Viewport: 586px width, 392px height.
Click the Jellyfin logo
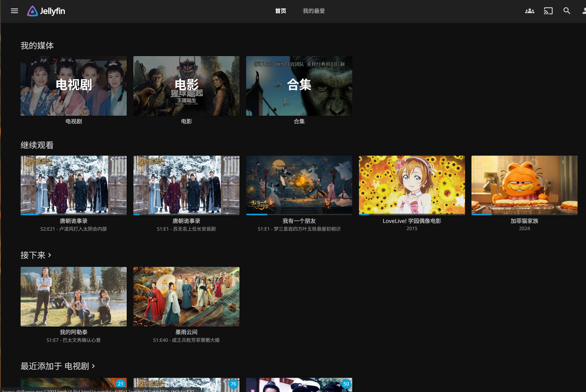coord(46,11)
